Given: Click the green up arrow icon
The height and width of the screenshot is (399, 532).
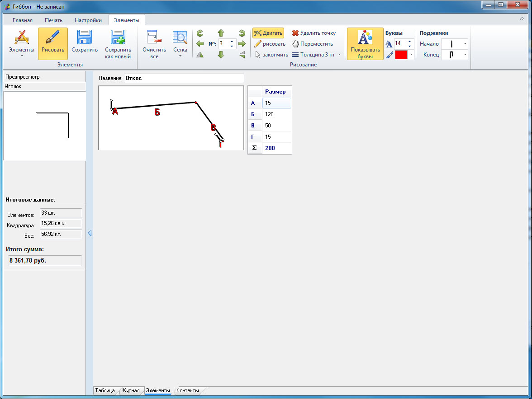Looking at the screenshot, I should 221,33.
